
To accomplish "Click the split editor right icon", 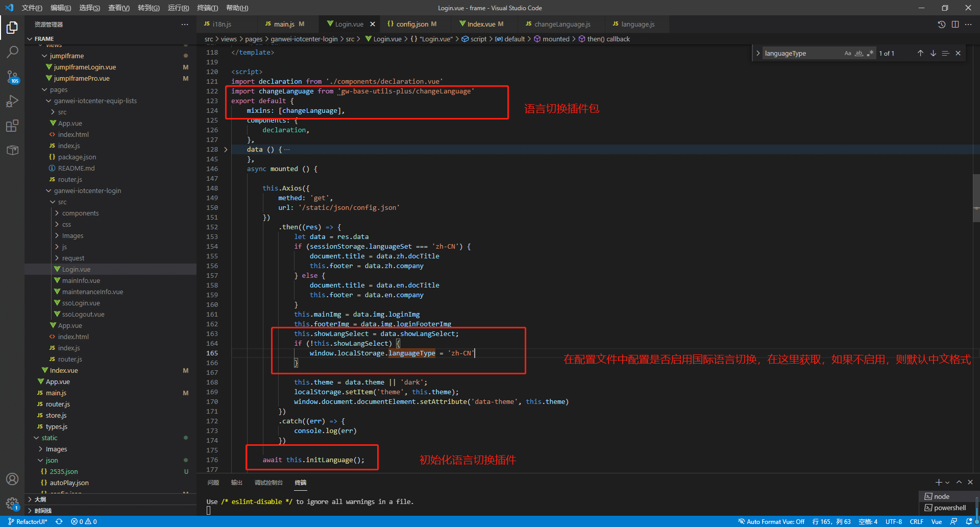I will 955,25.
